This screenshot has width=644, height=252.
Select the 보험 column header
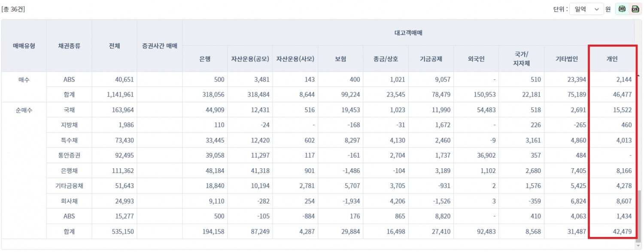click(x=340, y=59)
